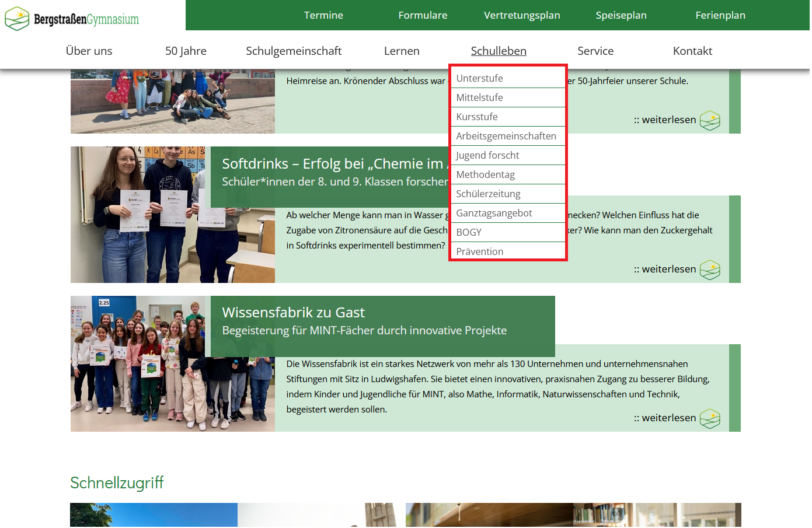Click leaf icon next to Wissensfabrik weiterlesen
The image size is (812, 528).
pyautogui.click(x=709, y=419)
